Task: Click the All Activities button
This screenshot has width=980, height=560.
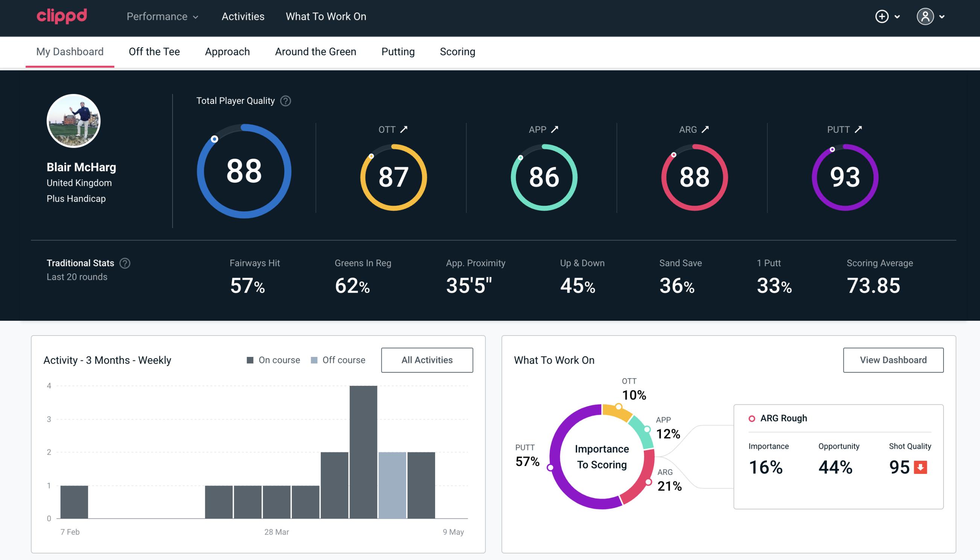Action: [427, 360]
